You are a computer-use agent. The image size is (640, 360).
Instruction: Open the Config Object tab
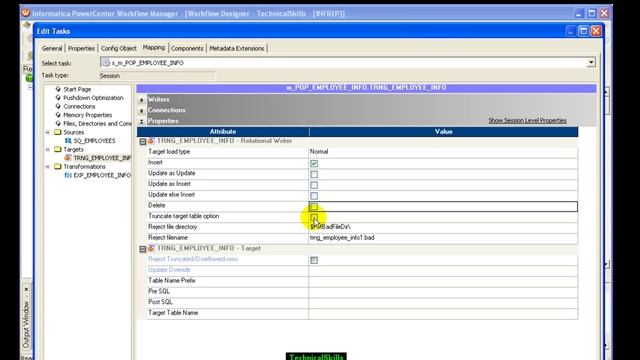click(119, 48)
